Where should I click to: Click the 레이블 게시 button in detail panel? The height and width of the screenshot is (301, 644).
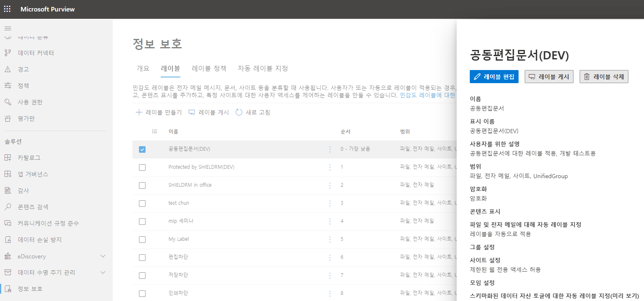tap(549, 77)
